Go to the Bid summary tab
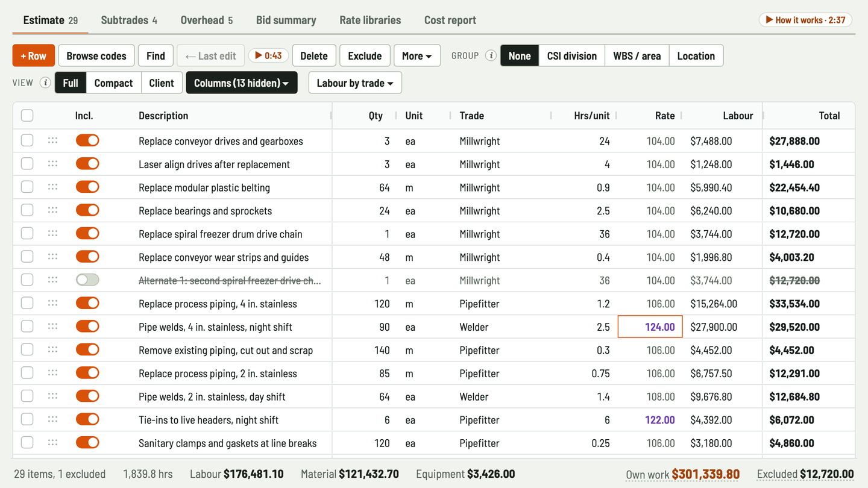This screenshot has height=488, width=868. 286,20
